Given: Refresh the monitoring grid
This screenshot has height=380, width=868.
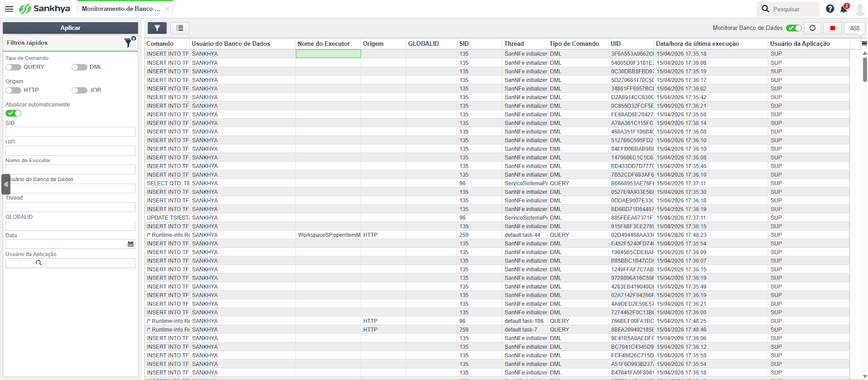Looking at the screenshot, I should tap(813, 28).
